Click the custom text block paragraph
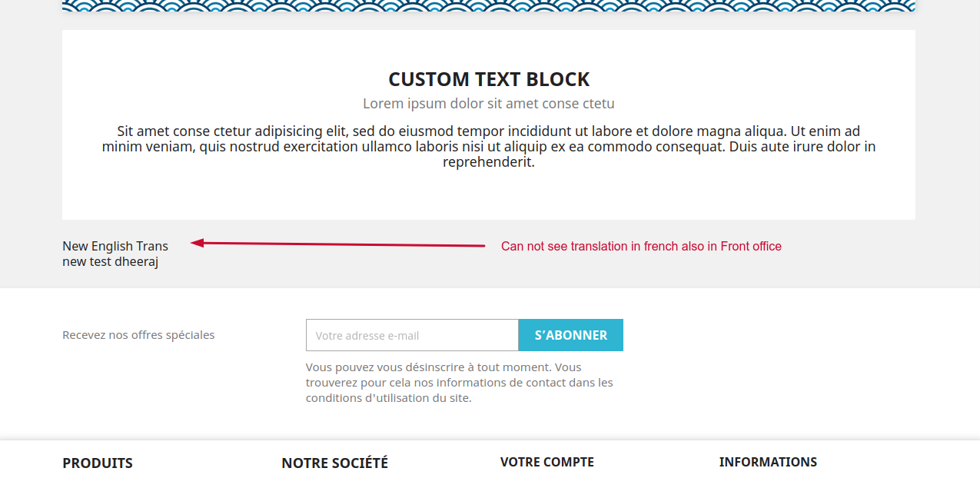Image resolution: width=980 pixels, height=478 pixels. [489, 145]
